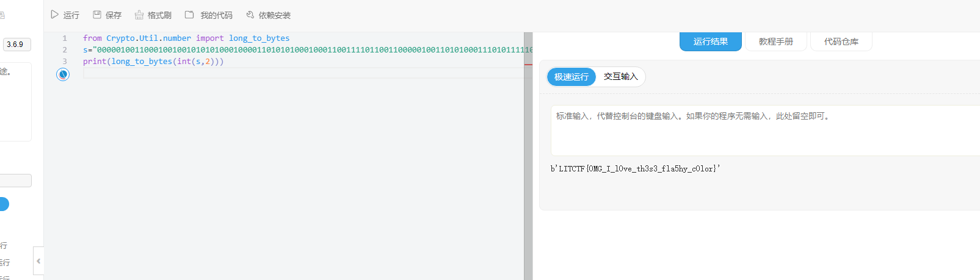Open the 代码仓库 tab
Image resolution: width=980 pixels, height=280 pixels.
click(841, 41)
